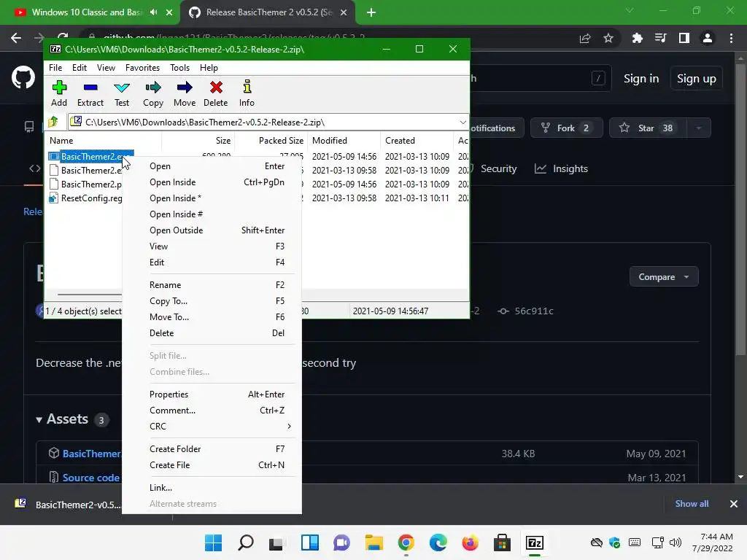
Task: Open Microsoft Store from taskbar
Action: point(502,542)
